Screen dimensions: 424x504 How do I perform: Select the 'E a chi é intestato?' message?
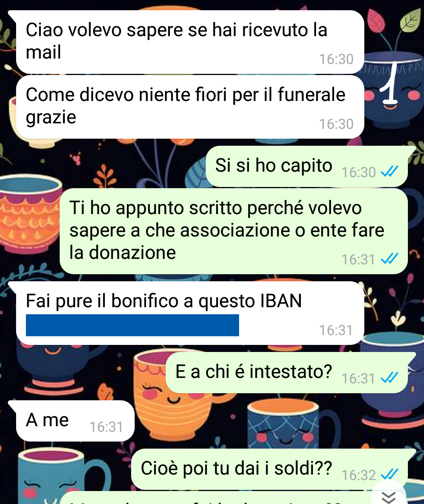(x=287, y=373)
